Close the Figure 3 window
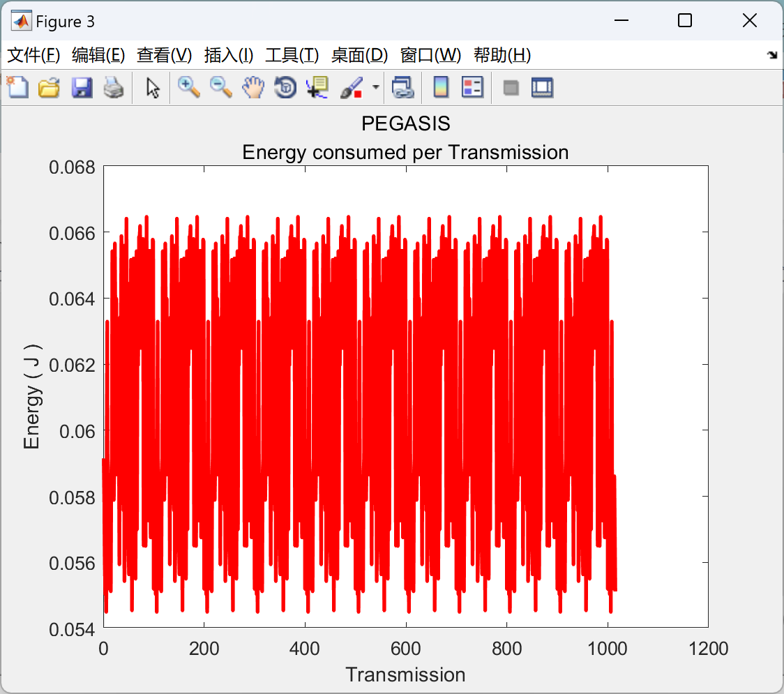The height and width of the screenshot is (694, 784). click(x=750, y=20)
